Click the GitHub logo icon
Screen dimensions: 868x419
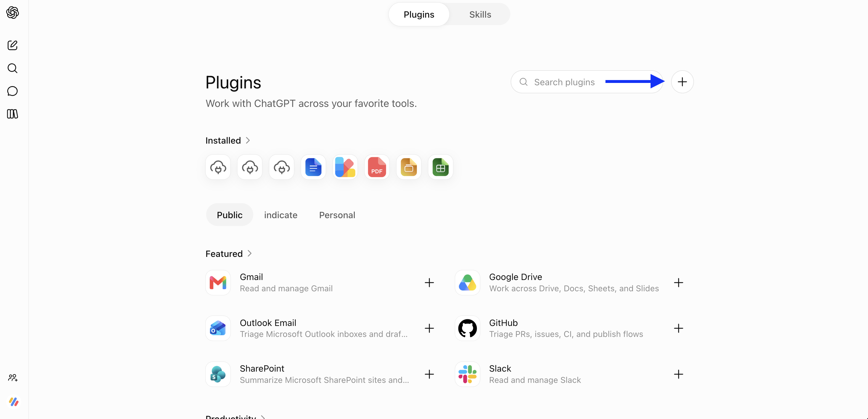pos(467,328)
